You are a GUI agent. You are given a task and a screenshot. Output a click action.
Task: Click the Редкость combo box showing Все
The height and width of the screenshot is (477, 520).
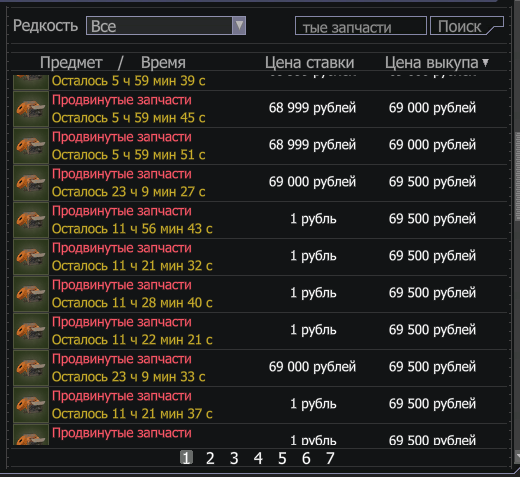coord(166,25)
